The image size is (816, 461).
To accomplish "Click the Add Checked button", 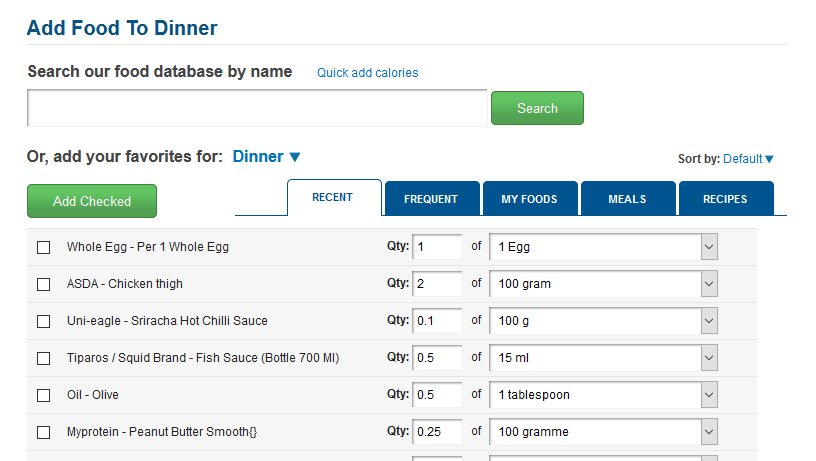I will tap(92, 201).
